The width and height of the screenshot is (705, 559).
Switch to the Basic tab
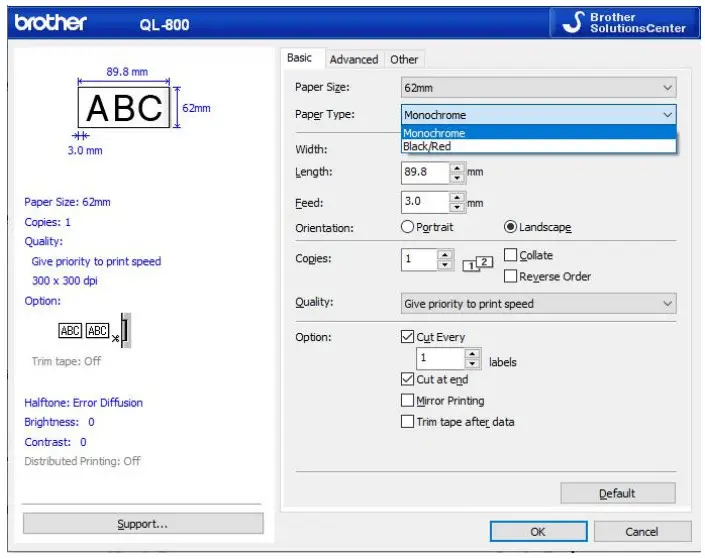299,58
